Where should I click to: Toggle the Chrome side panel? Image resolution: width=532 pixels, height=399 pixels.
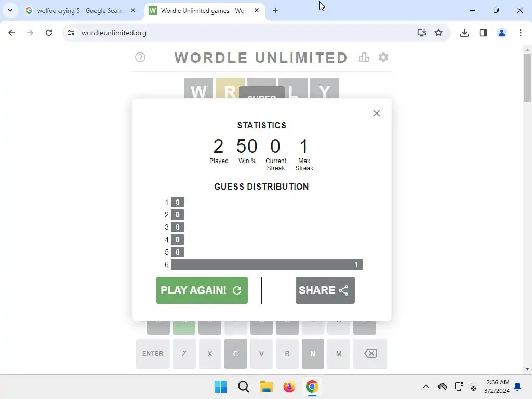(483, 33)
